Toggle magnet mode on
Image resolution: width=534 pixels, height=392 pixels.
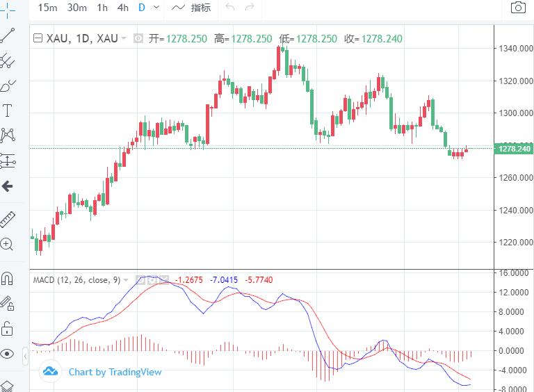point(7,279)
